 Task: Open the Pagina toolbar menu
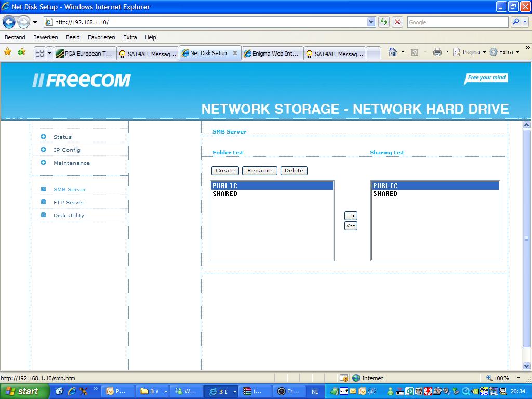tap(470, 52)
